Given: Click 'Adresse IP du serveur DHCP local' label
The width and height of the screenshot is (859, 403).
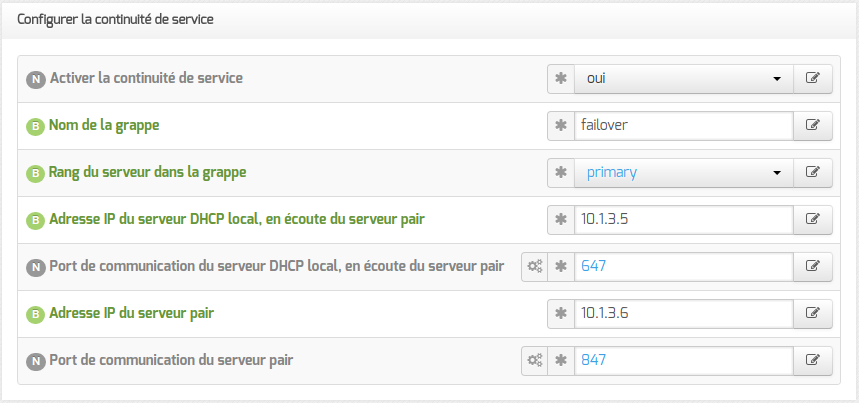Looking at the screenshot, I should (237, 220).
